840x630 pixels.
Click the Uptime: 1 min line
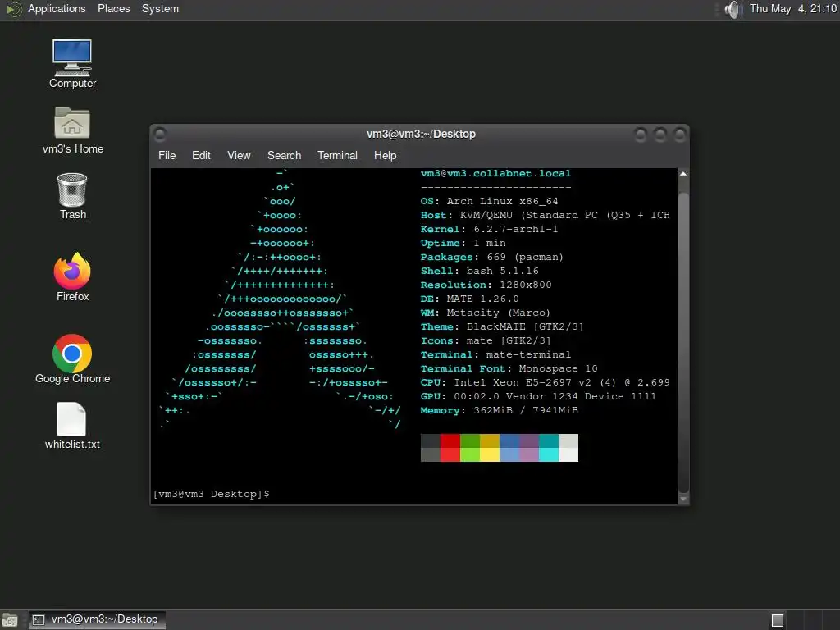[463, 243]
